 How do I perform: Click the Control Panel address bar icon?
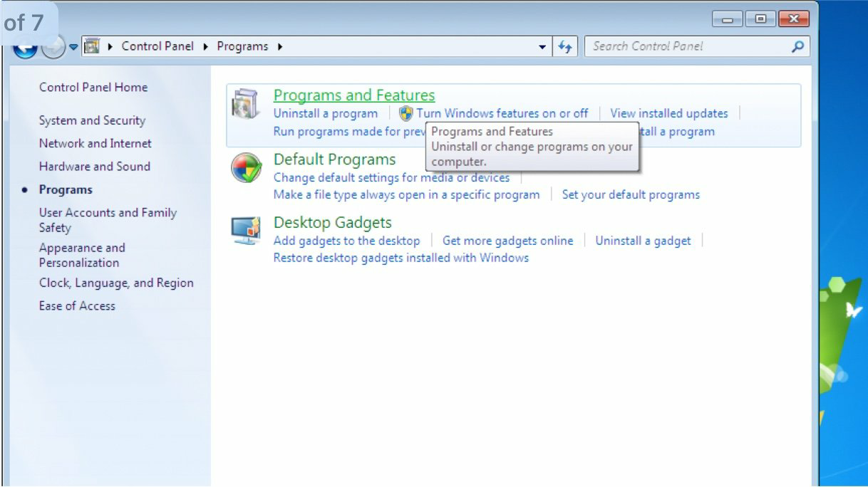click(x=92, y=46)
